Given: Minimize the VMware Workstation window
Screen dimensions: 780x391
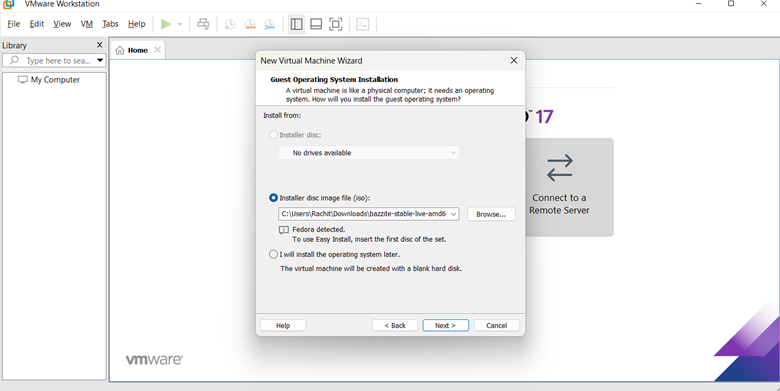Looking at the screenshot, I should pyautogui.click(x=699, y=3).
